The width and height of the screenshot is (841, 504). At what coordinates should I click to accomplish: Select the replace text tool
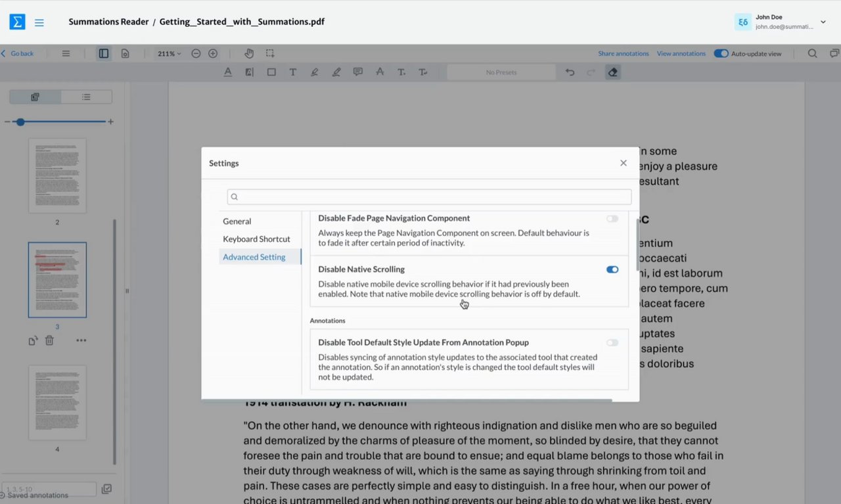click(423, 72)
